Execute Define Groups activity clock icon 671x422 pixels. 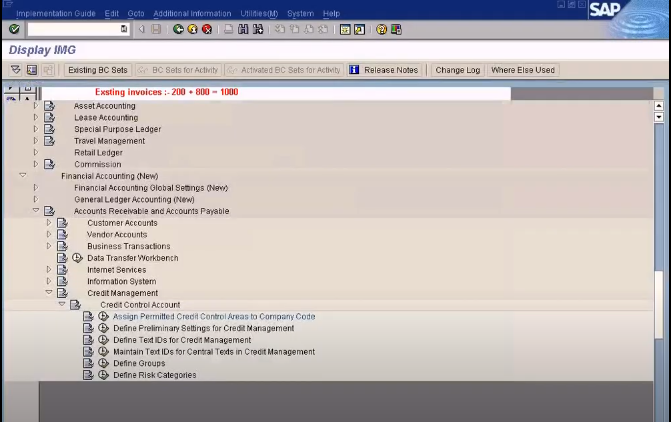click(103, 363)
